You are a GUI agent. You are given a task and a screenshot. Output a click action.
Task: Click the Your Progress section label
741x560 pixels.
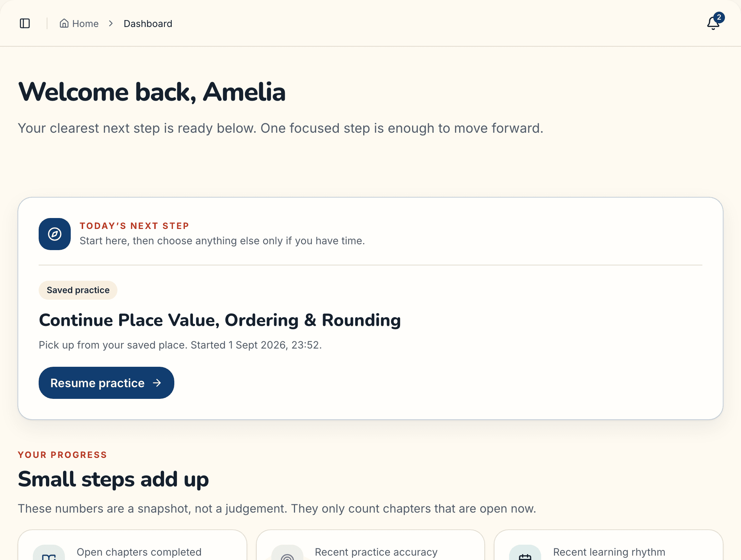point(62,455)
